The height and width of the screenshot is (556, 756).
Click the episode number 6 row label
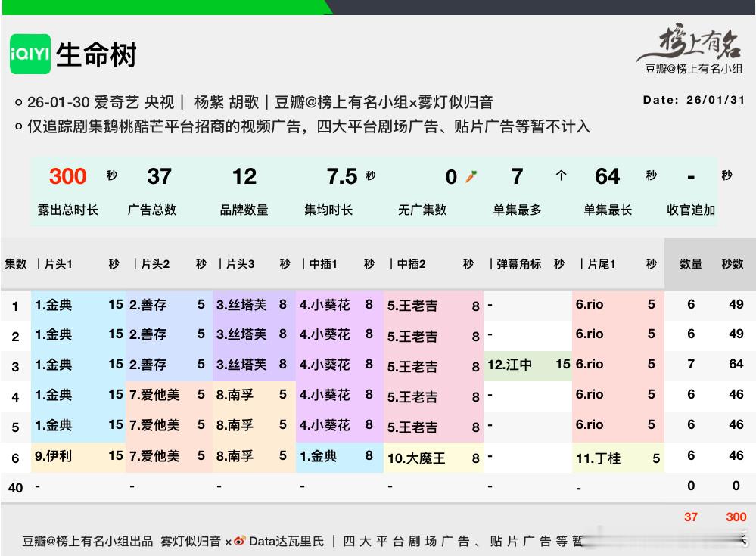pyautogui.click(x=15, y=458)
